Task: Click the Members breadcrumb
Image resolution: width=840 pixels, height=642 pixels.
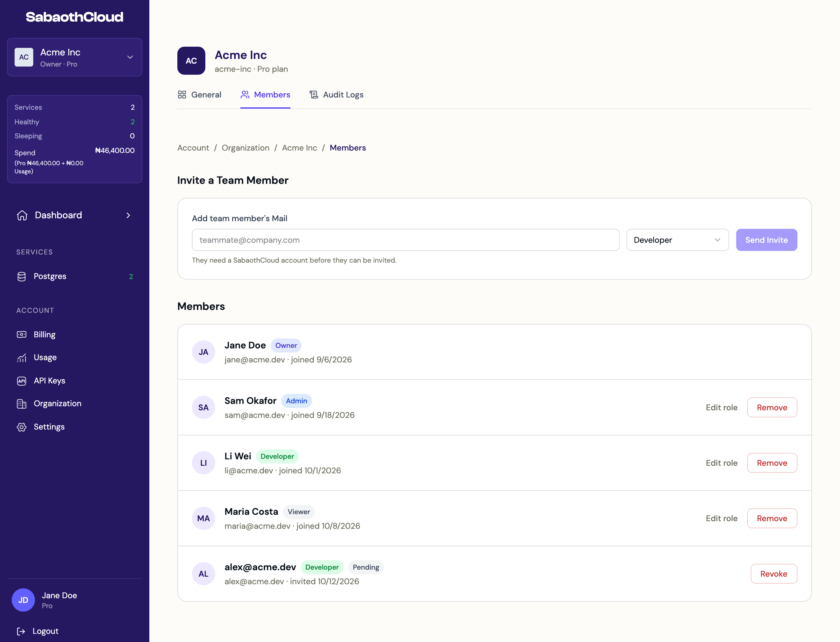Action: coord(348,148)
